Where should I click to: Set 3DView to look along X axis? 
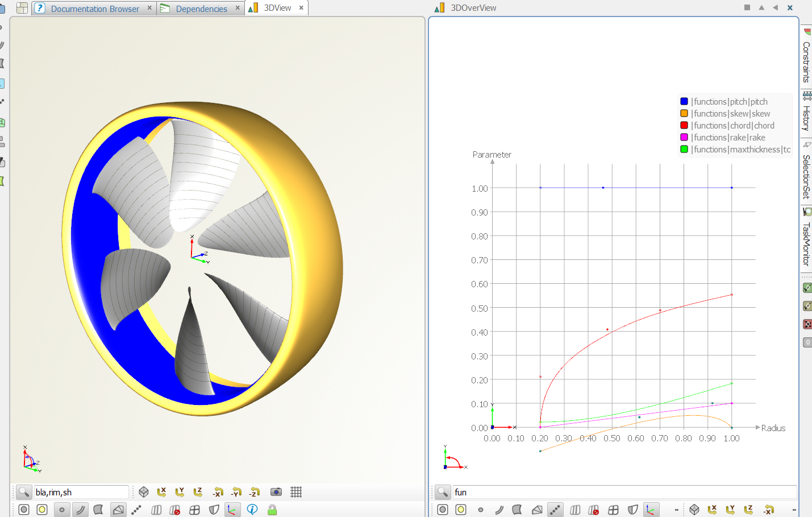[x=162, y=492]
